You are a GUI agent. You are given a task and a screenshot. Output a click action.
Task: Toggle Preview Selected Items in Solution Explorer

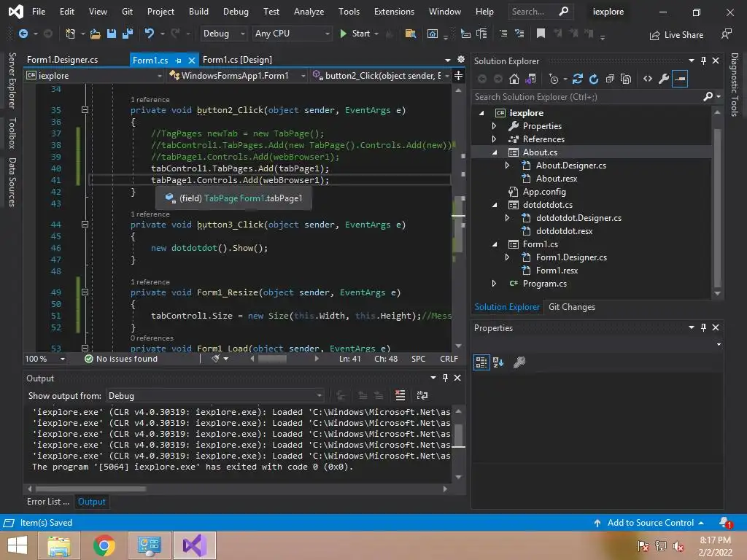click(x=680, y=79)
